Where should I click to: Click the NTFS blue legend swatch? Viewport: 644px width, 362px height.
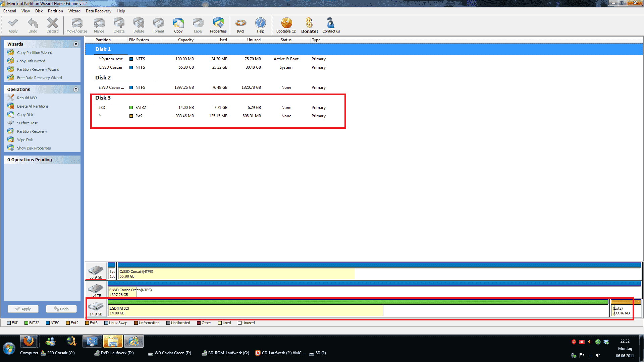(x=48, y=323)
